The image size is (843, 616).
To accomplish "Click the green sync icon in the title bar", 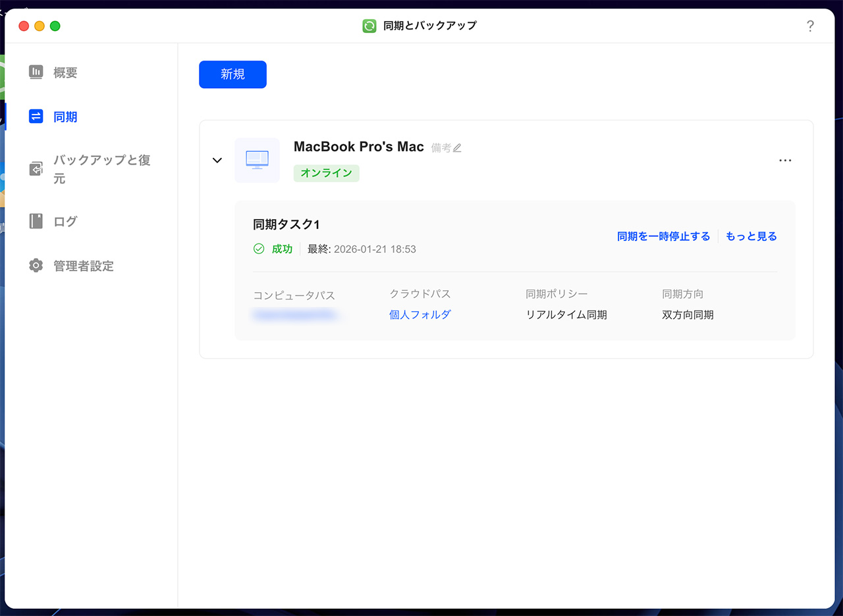I will click(369, 26).
